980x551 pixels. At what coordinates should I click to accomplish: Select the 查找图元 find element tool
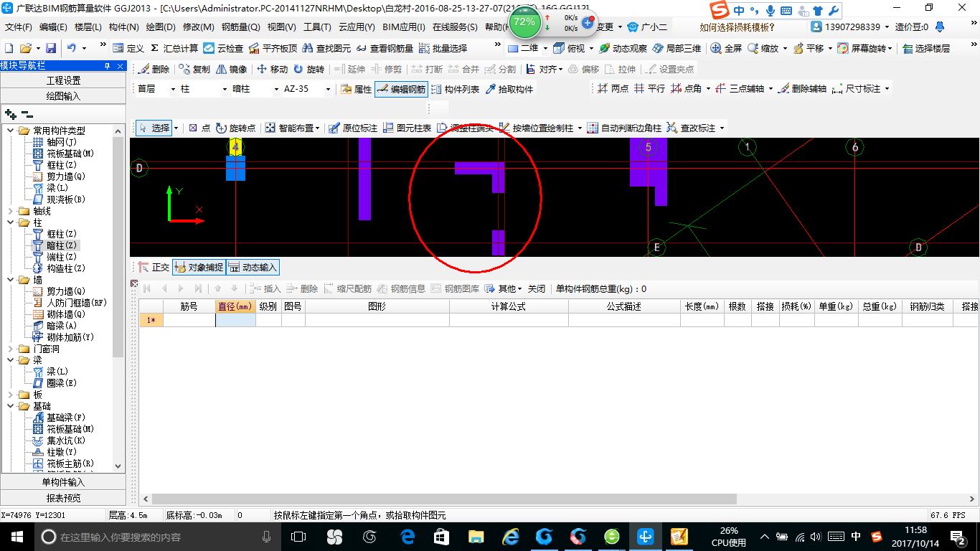click(x=326, y=48)
